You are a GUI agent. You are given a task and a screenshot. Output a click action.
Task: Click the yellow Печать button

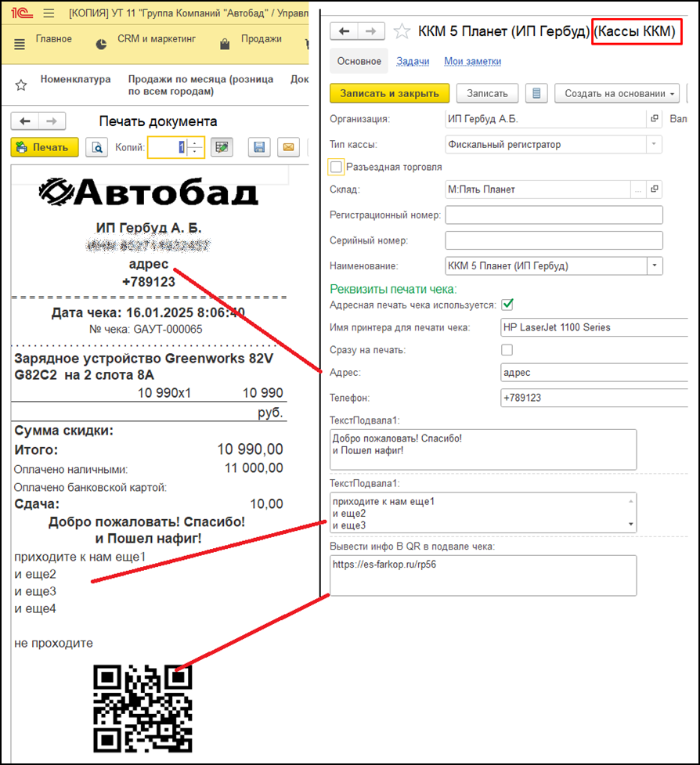point(45,147)
